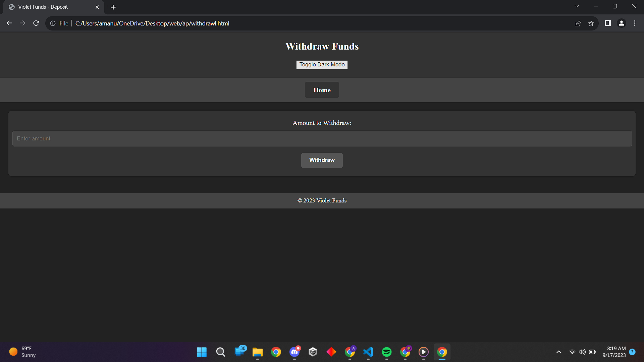Viewport: 644px width, 362px height.
Task: Open the weather widget on taskbar
Action: coord(22,352)
